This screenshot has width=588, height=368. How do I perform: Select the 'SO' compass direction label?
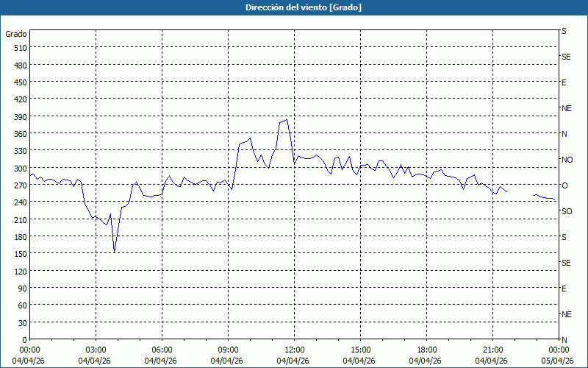[x=567, y=211]
